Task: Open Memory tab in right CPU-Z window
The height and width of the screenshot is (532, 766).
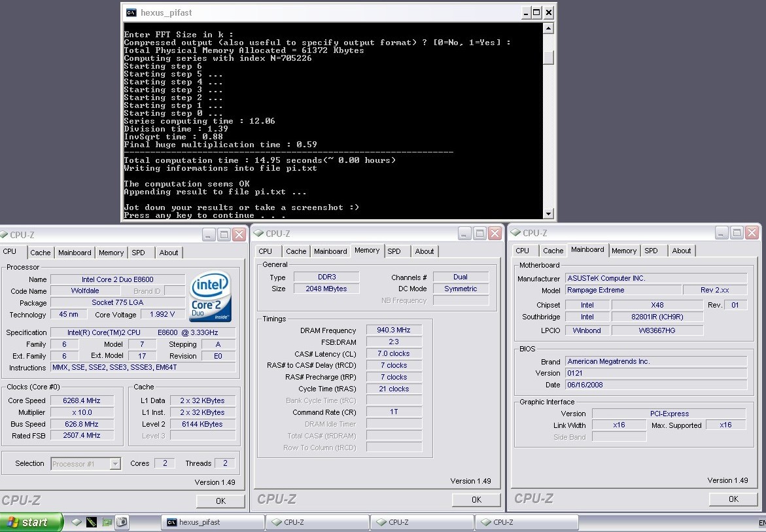Action: tap(624, 251)
